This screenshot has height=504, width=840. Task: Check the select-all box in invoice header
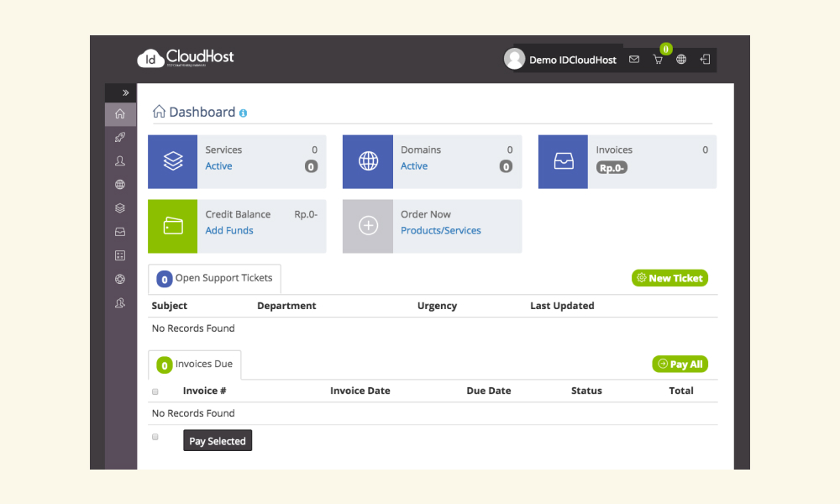[x=155, y=391]
